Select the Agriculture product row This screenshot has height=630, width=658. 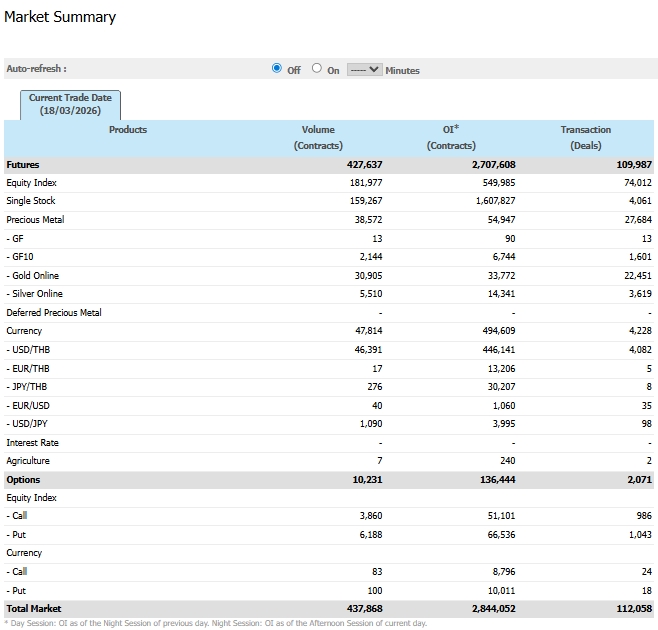pyautogui.click(x=28, y=461)
